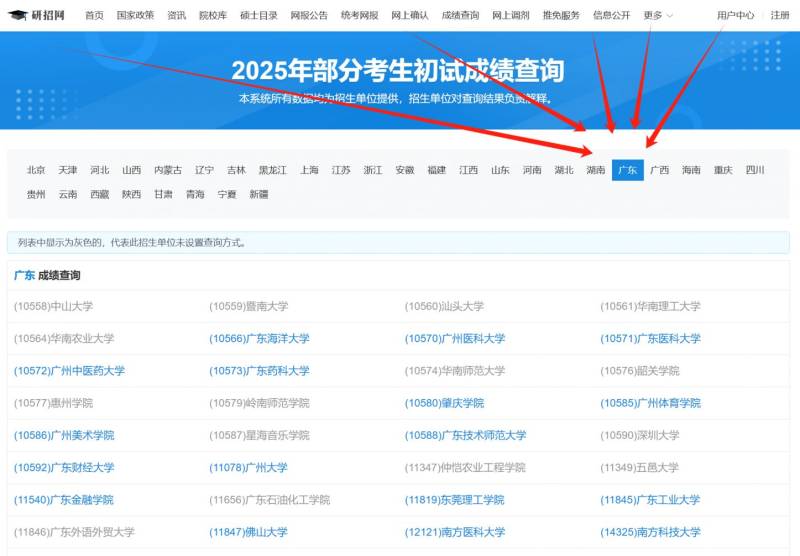Select 宁夏 region tab
Screen dimensions: 800x556
227,194
